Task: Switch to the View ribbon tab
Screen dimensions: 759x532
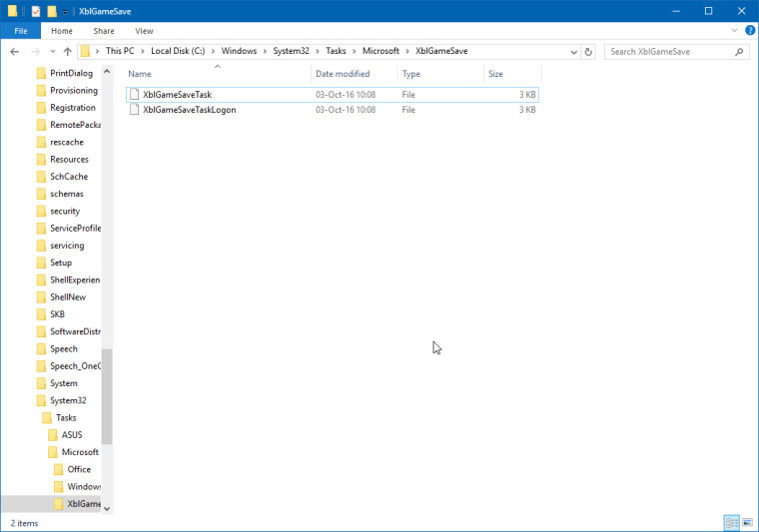Action: pyautogui.click(x=144, y=31)
